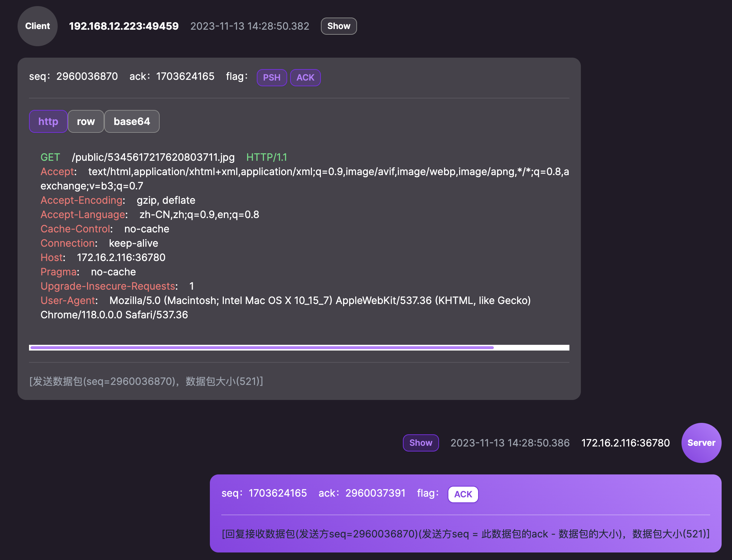Click the horizontal scrollbar under HTTP headers
The height and width of the screenshot is (560, 732).
(299, 348)
